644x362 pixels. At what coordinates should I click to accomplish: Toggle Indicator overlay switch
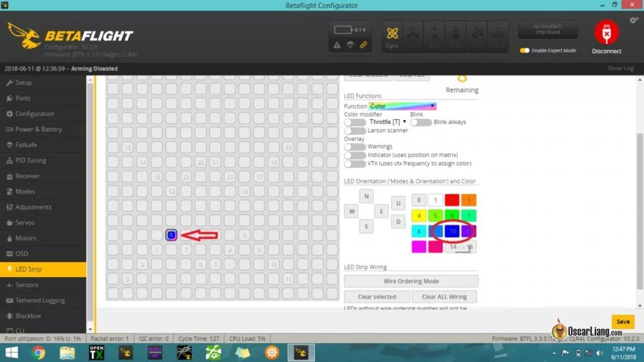point(355,156)
